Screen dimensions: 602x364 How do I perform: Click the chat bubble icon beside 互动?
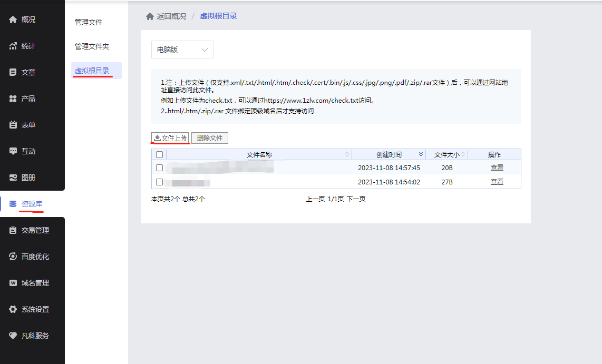(13, 151)
